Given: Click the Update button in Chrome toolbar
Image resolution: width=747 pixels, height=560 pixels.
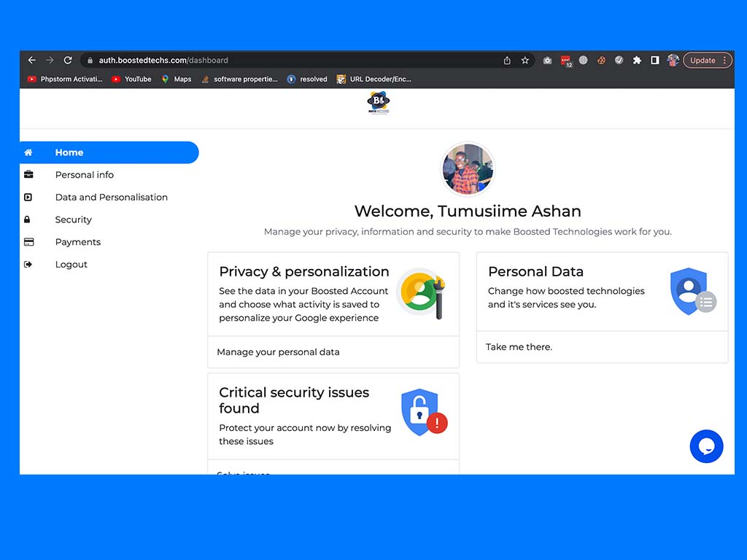Looking at the screenshot, I should pyautogui.click(x=708, y=61).
